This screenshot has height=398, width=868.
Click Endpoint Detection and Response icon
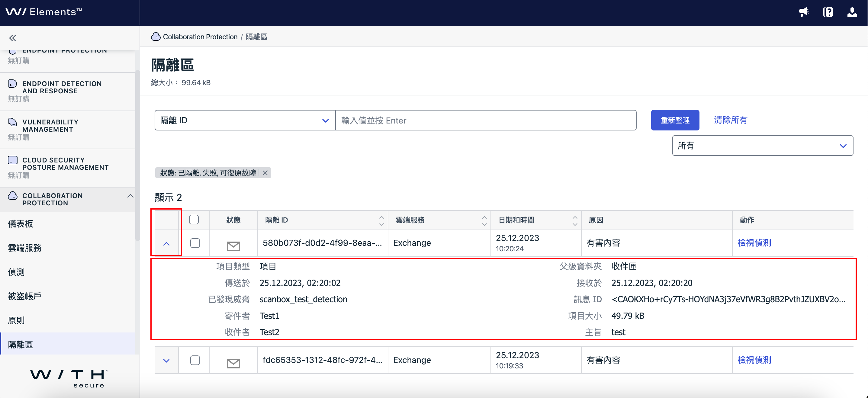pyautogui.click(x=12, y=84)
